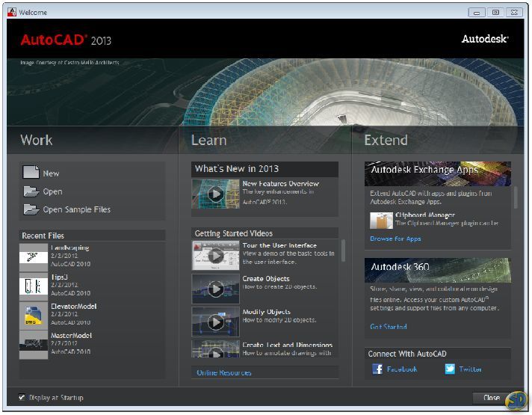
Task: Close the Welcome window with X
Action: coord(514,13)
